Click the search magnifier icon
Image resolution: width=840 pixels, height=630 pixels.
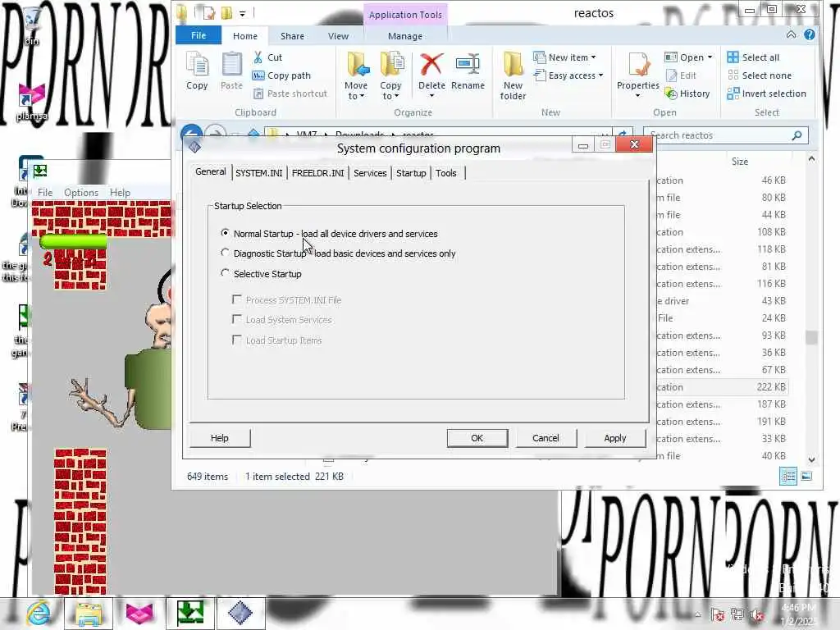click(x=797, y=135)
